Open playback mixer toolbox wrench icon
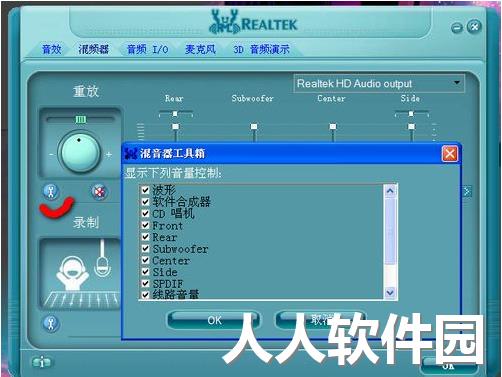502x377 pixels. tap(51, 192)
